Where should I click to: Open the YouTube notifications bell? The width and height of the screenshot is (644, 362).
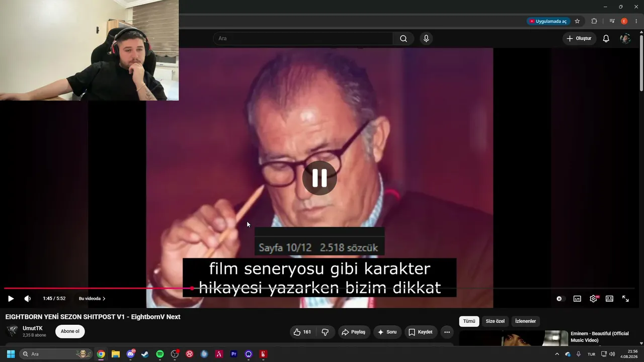click(606, 39)
